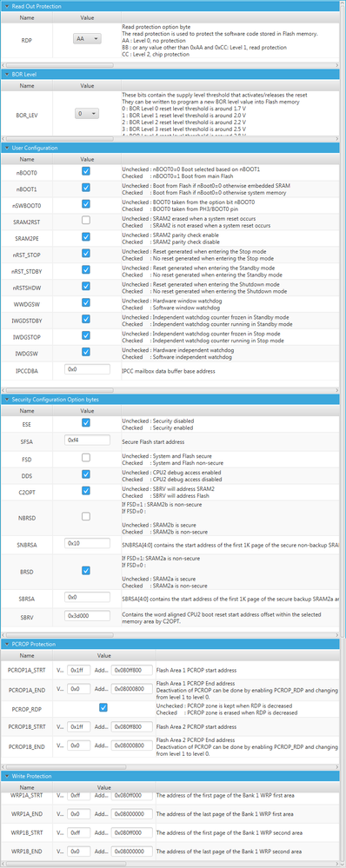The width and height of the screenshot is (346, 868).
Task: Edit the WRP1A_STRT address field
Action: click(x=131, y=796)
